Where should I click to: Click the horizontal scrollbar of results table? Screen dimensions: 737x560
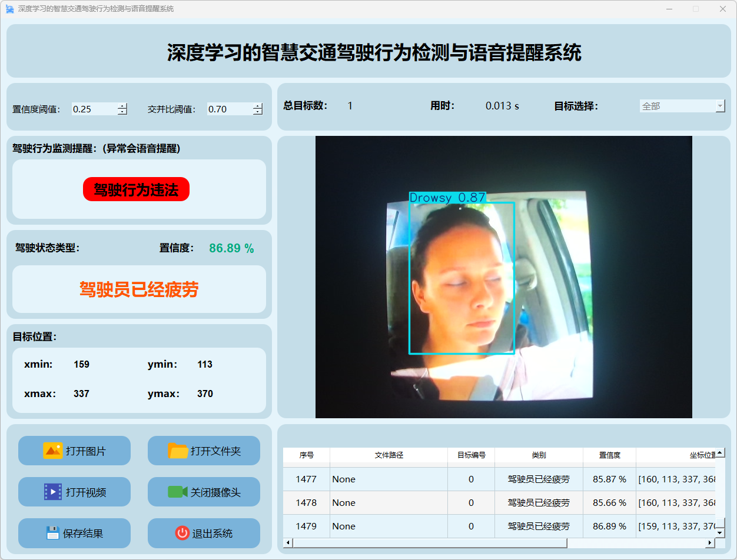[x=430, y=543]
